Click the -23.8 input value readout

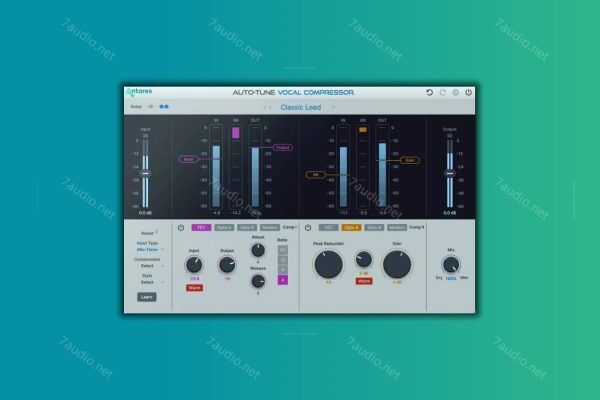click(x=194, y=278)
